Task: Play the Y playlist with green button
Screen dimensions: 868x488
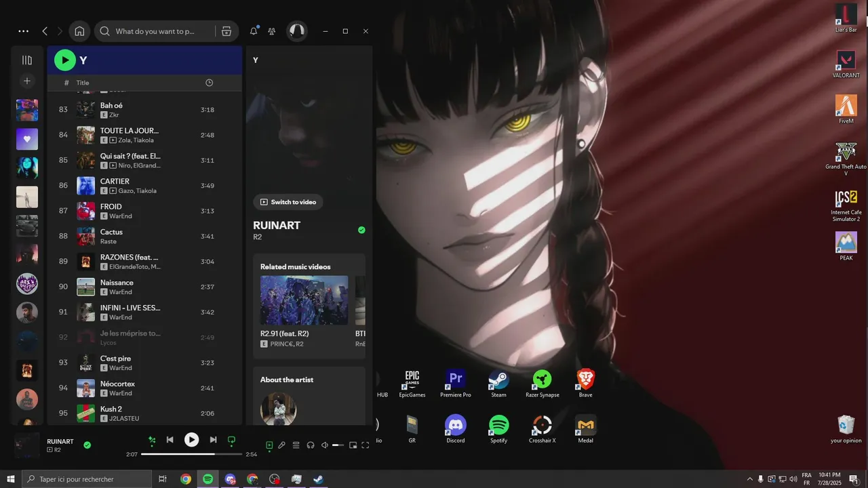Action: (65, 60)
